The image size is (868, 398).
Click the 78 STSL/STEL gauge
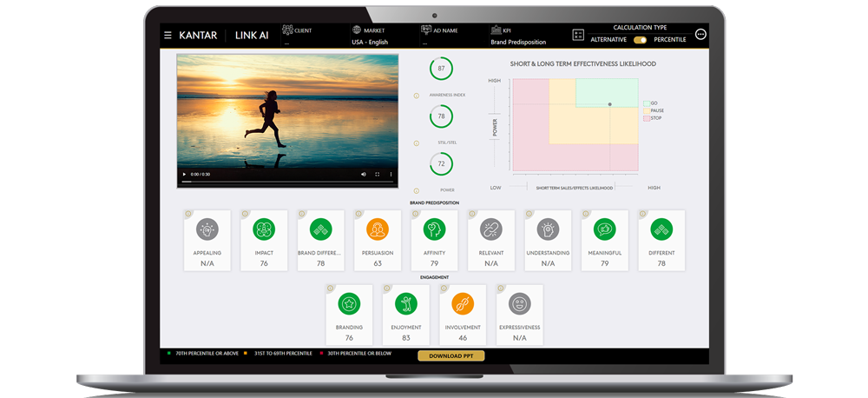(441, 116)
